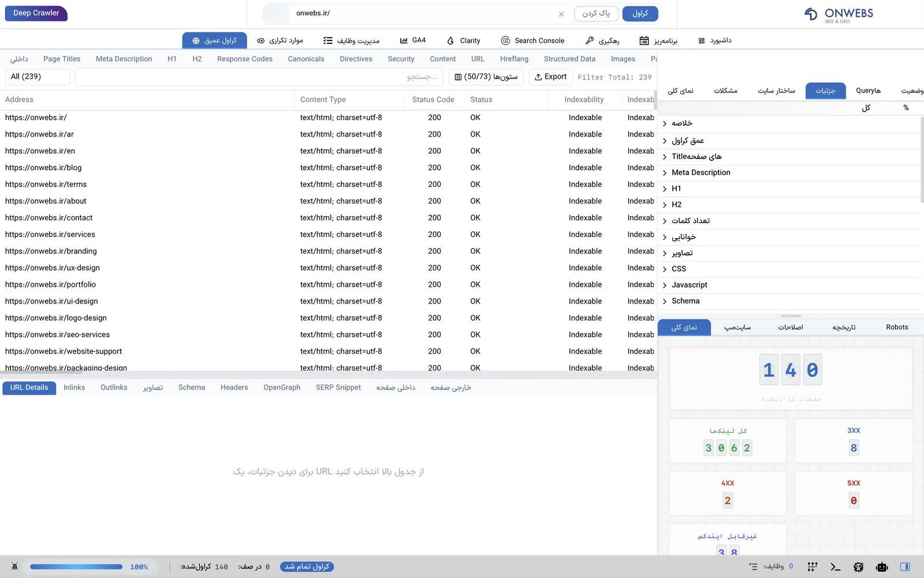
Task: Expand the CSS section
Action: [x=789, y=269]
